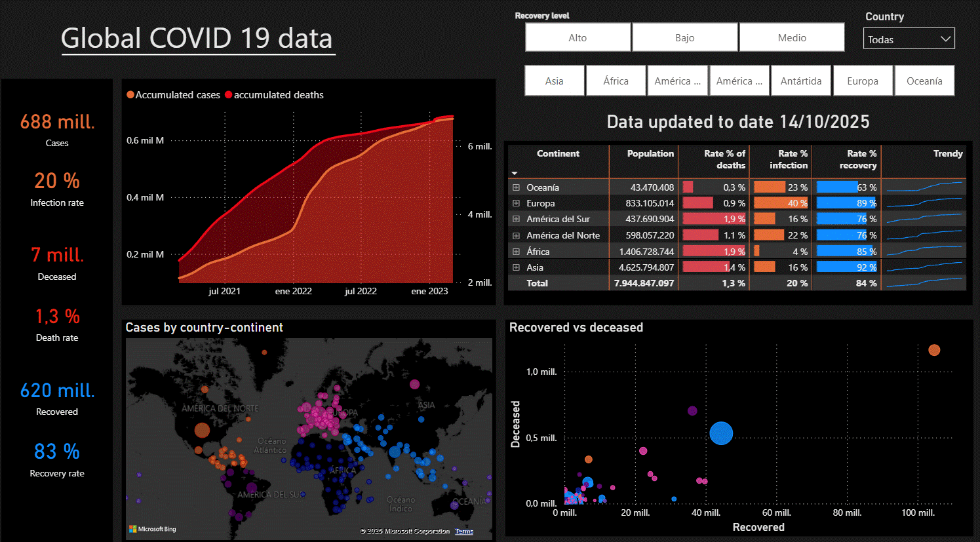Toggle the Alto recovery level filter
The height and width of the screenshot is (542, 980).
[578, 37]
